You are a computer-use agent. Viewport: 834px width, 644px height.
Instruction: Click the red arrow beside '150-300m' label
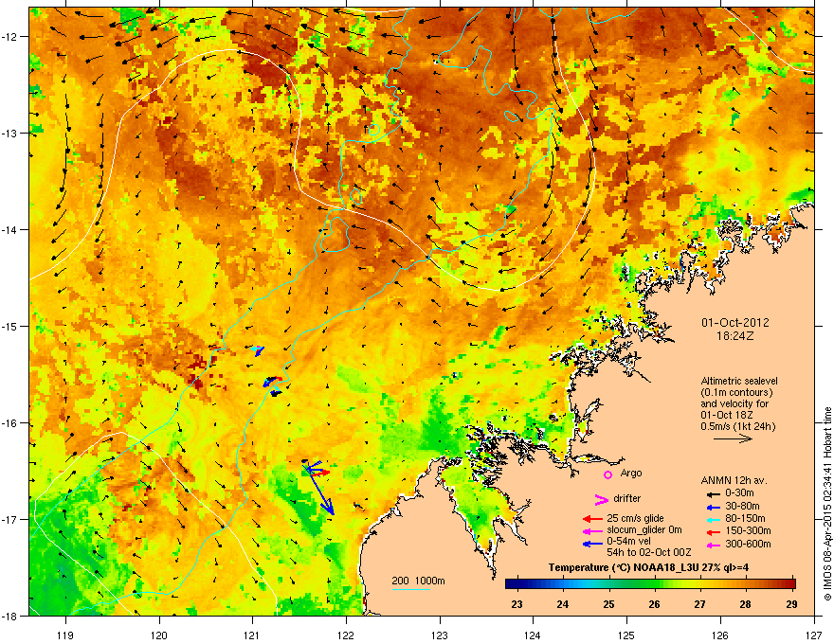pyautogui.click(x=714, y=531)
